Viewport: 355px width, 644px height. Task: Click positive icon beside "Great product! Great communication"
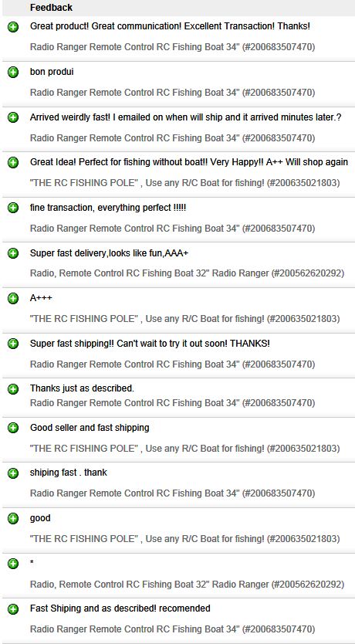tap(13, 27)
